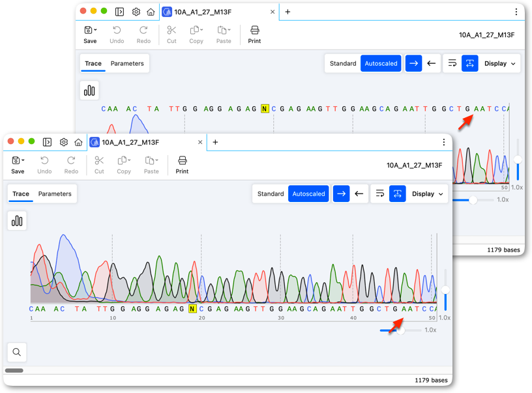
Task: Toggle reverse direction left arrow in front window
Action: [x=359, y=194]
